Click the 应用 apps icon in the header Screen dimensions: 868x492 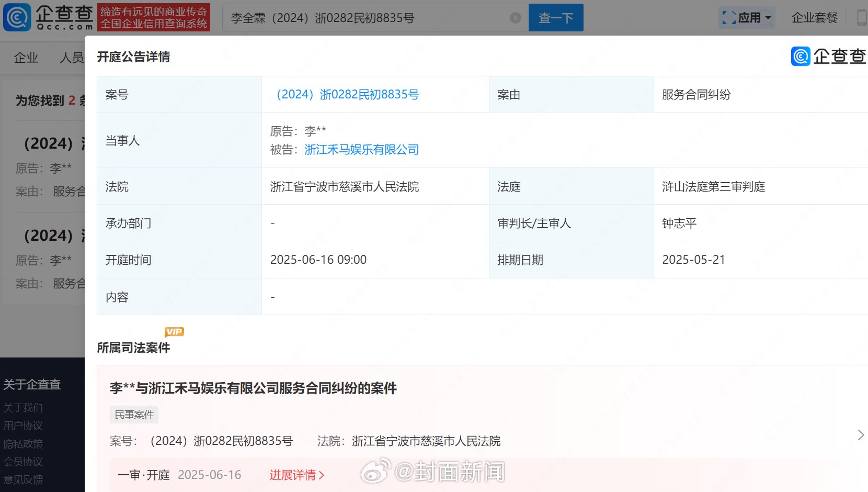click(728, 17)
